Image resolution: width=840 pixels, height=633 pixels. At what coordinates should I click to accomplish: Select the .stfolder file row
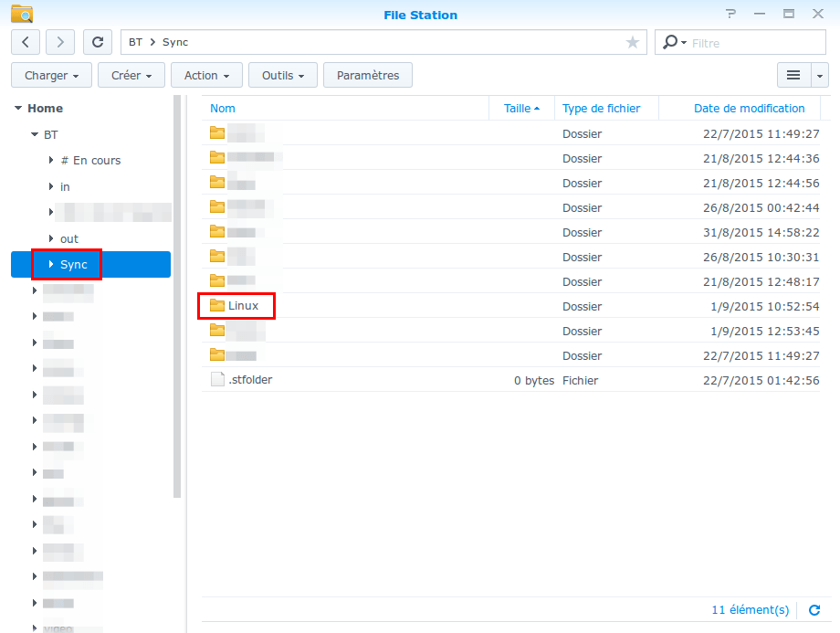510,380
